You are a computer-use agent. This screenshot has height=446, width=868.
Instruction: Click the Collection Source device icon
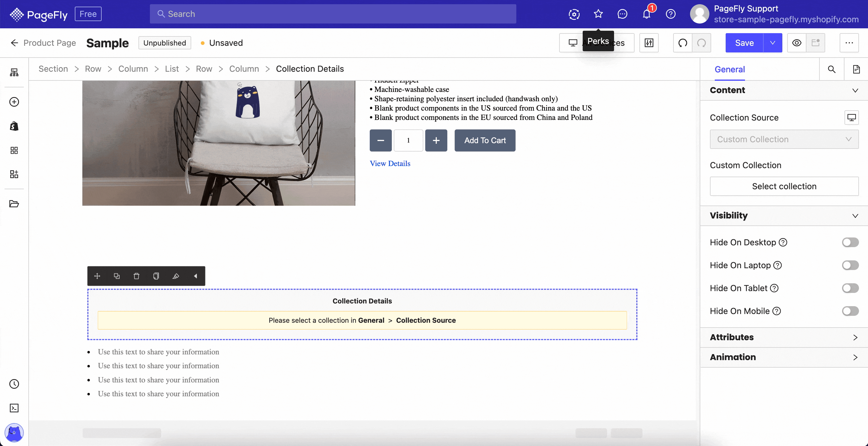click(851, 118)
